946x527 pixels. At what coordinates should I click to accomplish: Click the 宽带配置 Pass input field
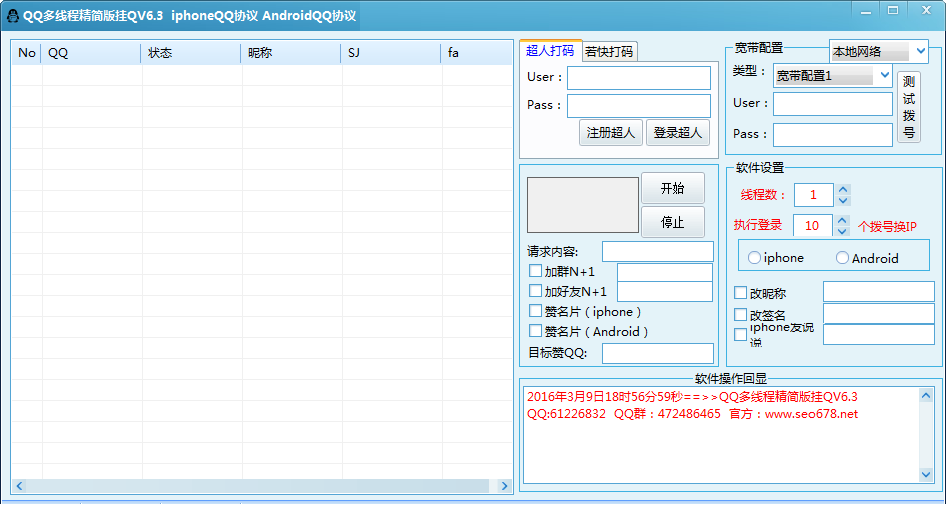coord(833,134)
